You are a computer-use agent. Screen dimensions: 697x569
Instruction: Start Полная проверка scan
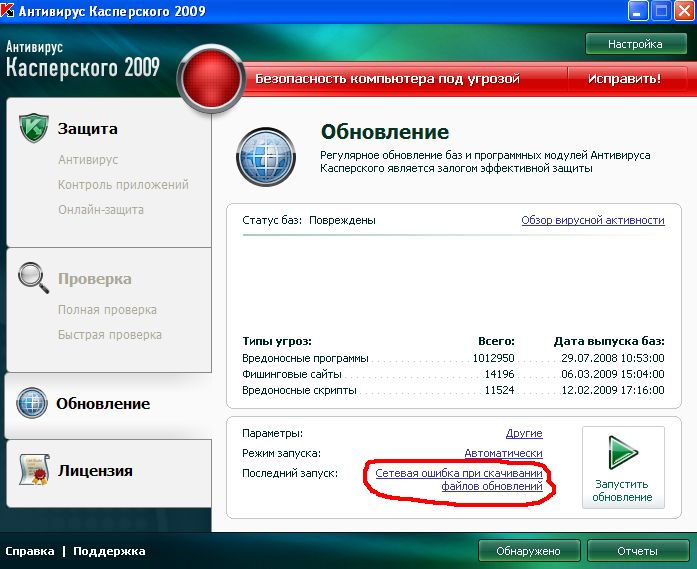[x=107, y=309]
